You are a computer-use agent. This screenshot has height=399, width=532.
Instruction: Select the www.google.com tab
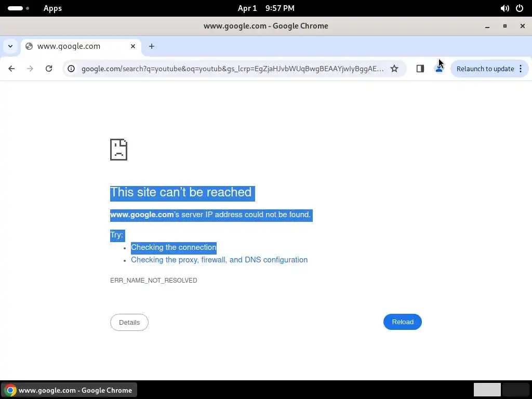click(82, 46)
